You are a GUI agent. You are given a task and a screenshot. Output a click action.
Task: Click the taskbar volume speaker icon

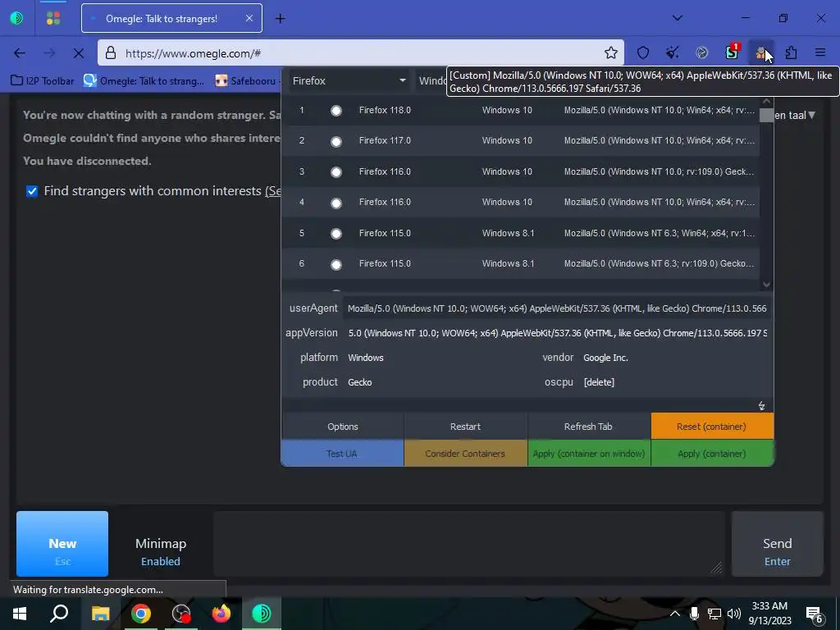coord(734,614)
